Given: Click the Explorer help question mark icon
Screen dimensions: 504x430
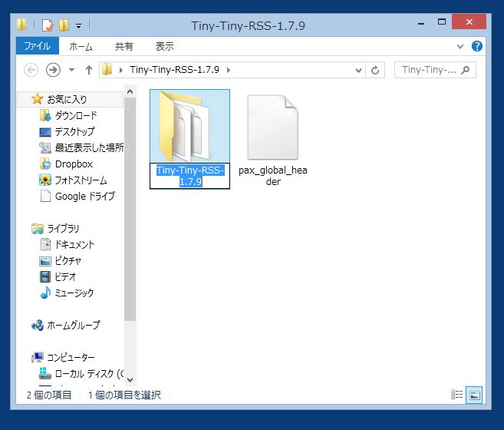Looking at the screenshot, I should point(477,46).
